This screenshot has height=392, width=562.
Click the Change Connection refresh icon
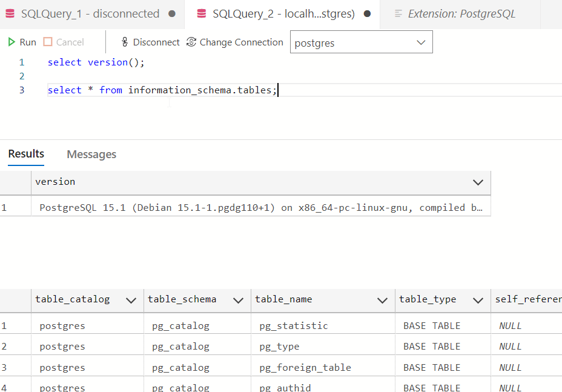click(191, 42)
